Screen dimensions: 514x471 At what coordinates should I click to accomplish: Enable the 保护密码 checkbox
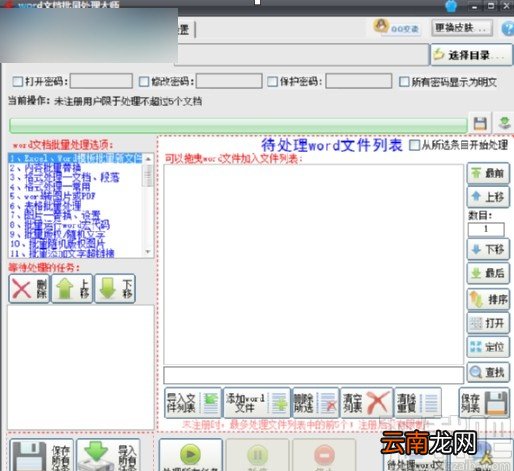pyautogui.click(x=272, y=82)
